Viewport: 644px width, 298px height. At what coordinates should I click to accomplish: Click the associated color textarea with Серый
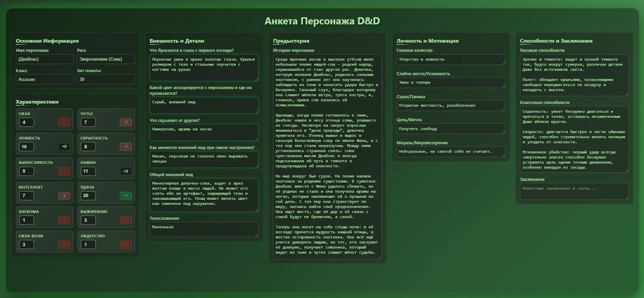[x=204, y=105]
